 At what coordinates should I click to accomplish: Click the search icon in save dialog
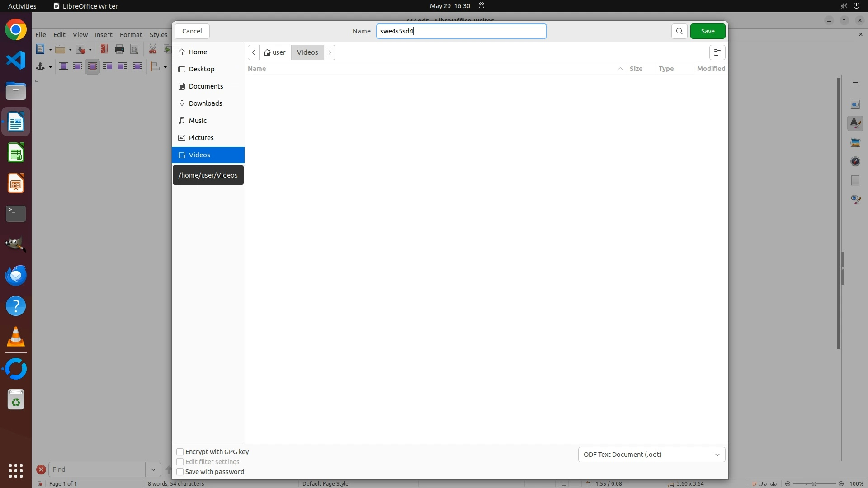tap(679, 31)
